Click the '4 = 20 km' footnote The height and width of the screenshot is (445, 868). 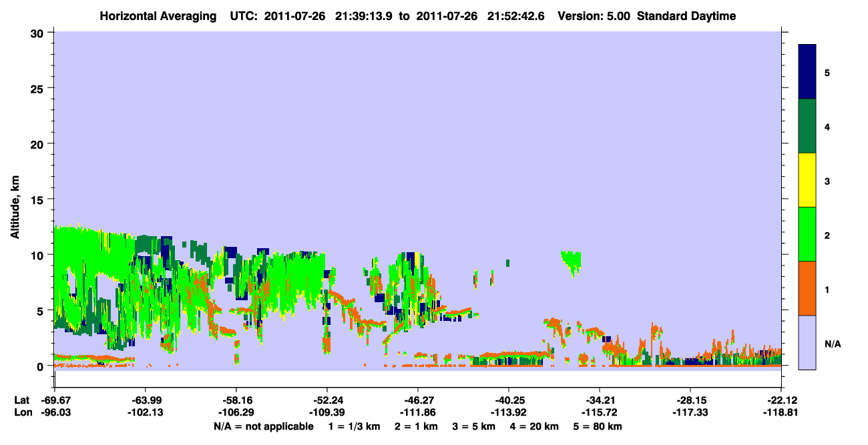tap(535, 426)
